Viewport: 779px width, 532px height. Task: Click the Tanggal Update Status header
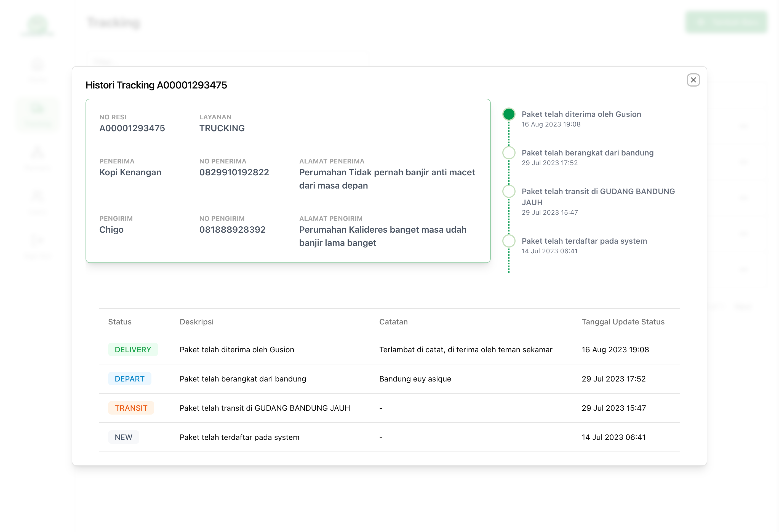click(623, 322)
